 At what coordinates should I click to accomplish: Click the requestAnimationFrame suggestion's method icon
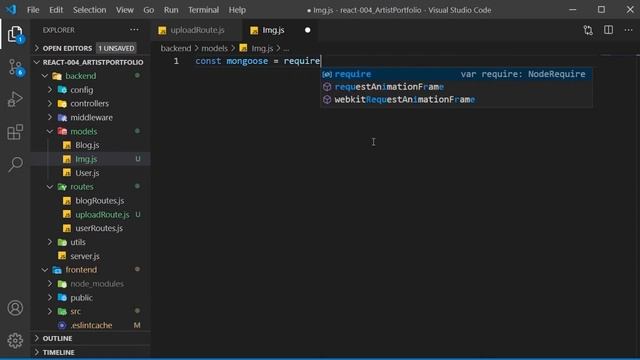click(327, 87)
